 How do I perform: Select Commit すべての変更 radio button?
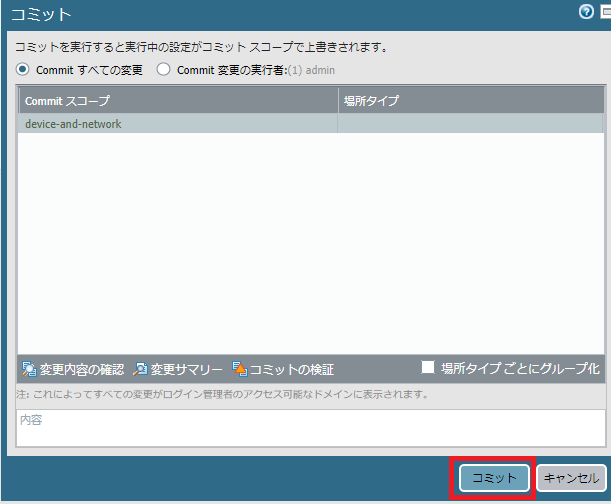[x=23, y=69]
